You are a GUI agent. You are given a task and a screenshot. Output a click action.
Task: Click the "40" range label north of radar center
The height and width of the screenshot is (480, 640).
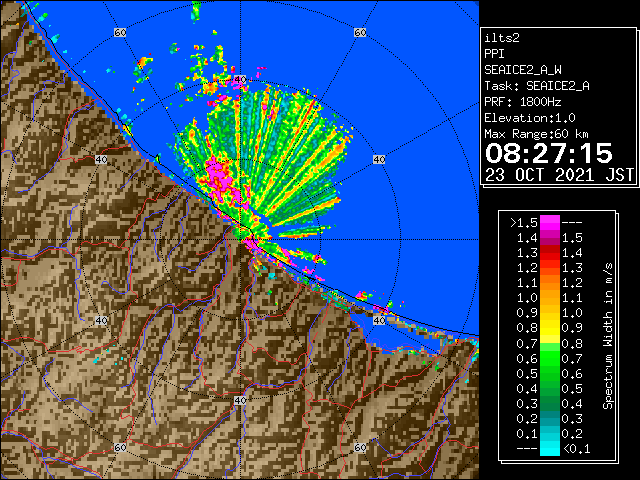pos(240,79)
